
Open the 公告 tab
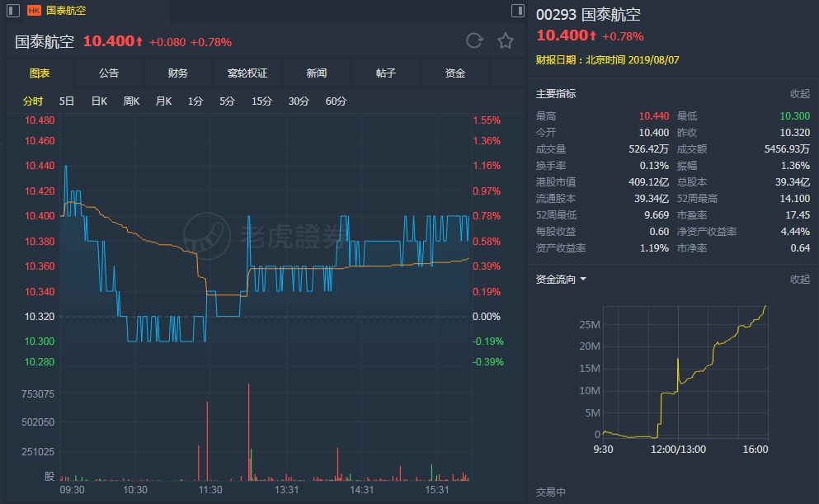click(109, 73)
